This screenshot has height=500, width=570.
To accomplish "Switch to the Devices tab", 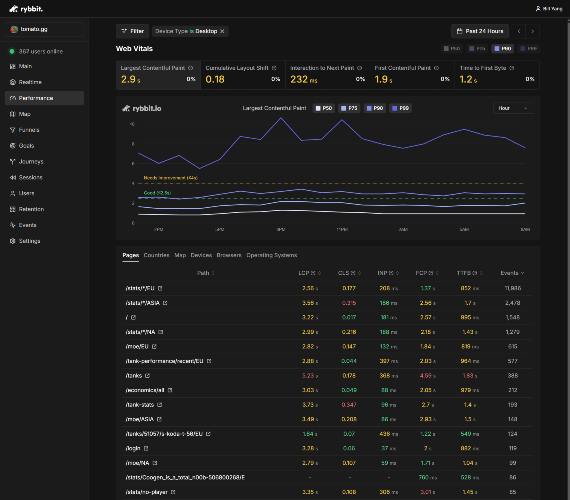I will pos(201,255).
